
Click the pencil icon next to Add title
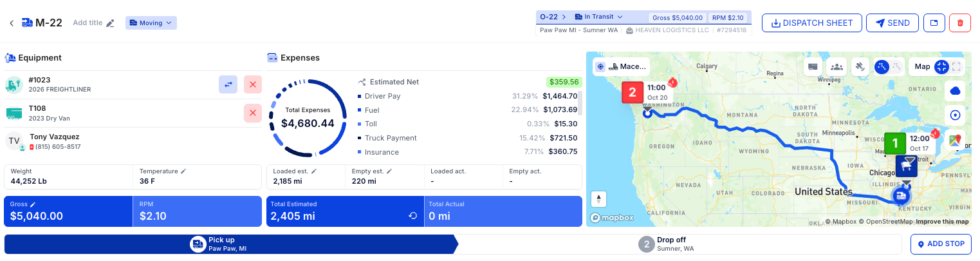[110, 23]
